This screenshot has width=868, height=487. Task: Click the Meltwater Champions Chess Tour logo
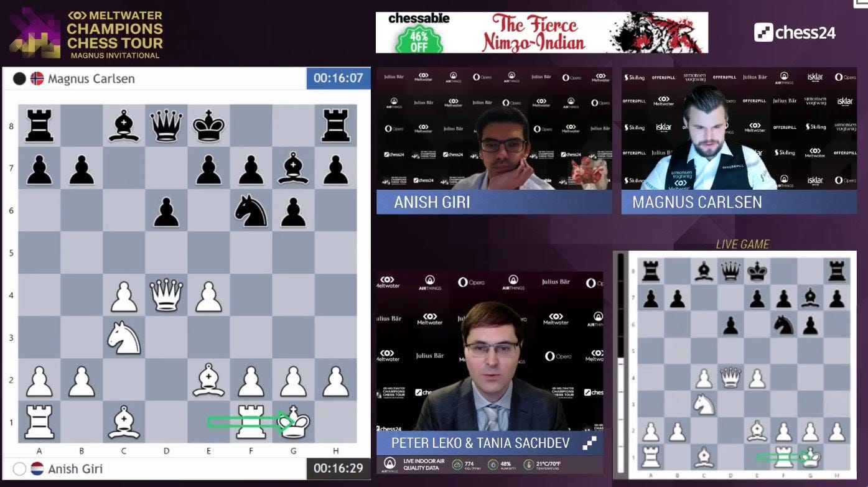tap(86, 34)
